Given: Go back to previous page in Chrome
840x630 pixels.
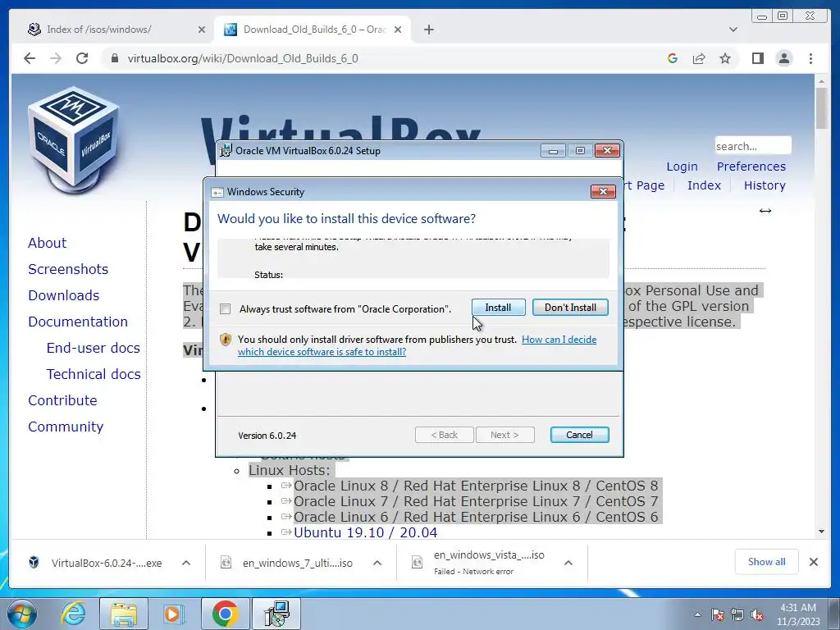Looking at the screenshot, I should 30,58.
